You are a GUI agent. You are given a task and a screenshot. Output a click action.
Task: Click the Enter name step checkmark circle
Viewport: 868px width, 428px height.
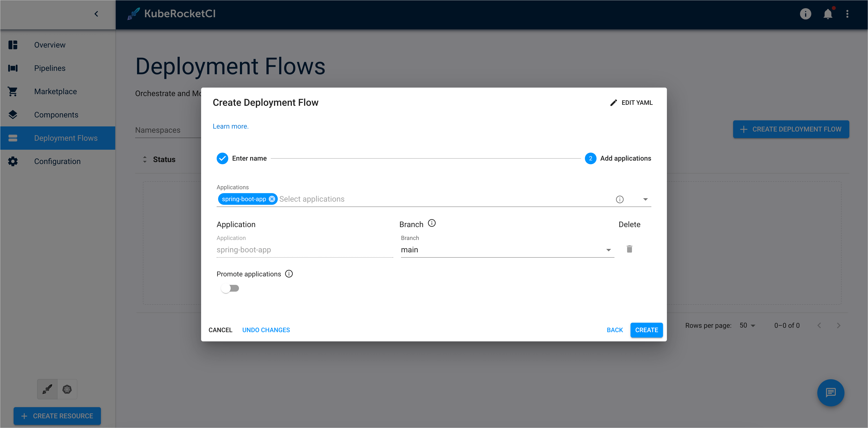[x=222, y=158]
